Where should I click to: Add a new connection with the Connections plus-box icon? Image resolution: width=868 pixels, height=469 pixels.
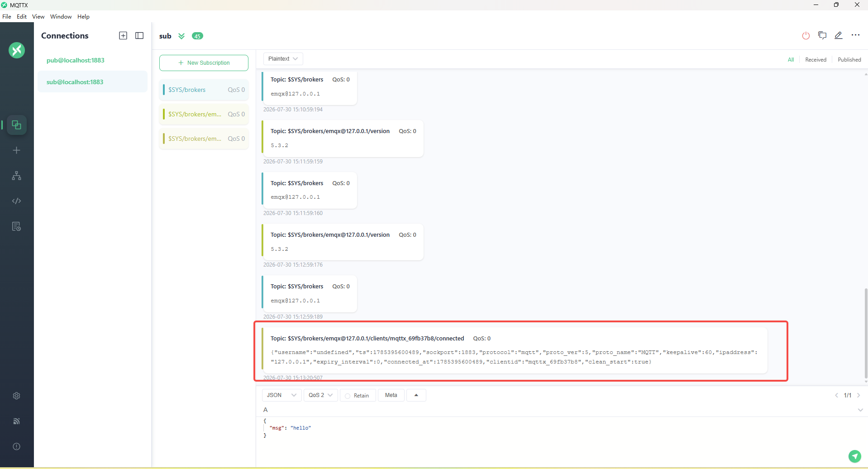123,36
